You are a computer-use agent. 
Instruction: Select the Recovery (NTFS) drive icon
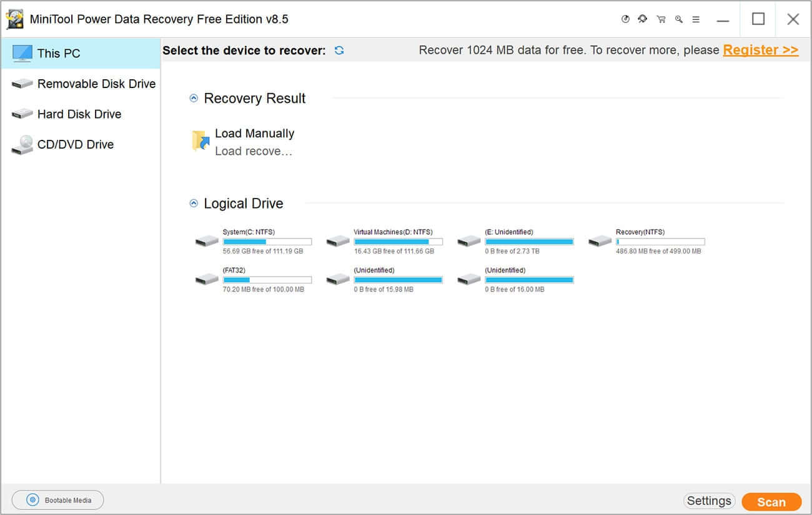pos(600,241)
